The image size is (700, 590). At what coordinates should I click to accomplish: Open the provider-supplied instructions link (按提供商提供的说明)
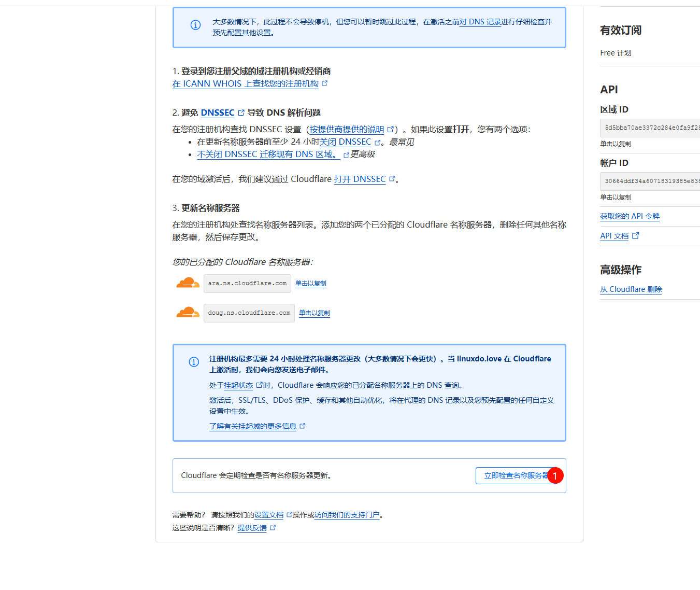pos(347,129)
